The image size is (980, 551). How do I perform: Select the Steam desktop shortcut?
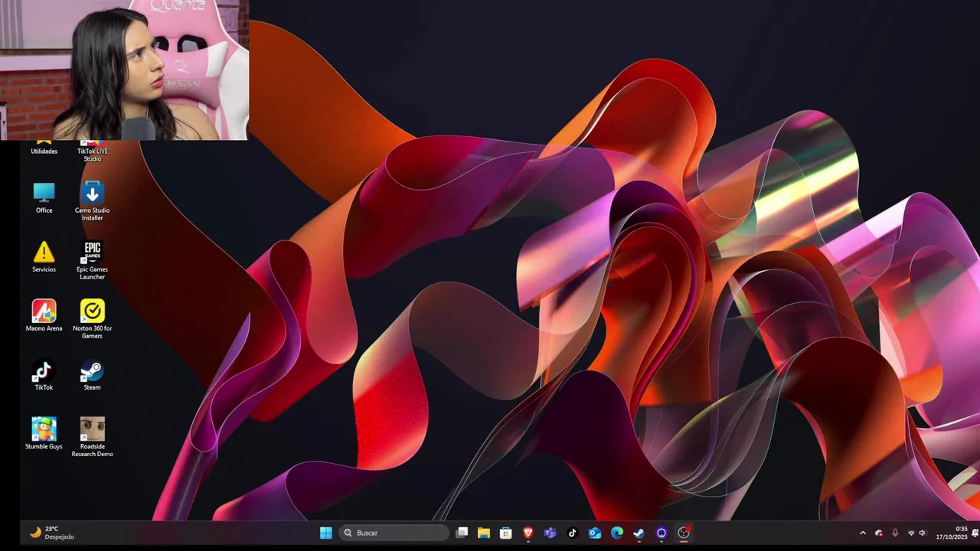92,375
